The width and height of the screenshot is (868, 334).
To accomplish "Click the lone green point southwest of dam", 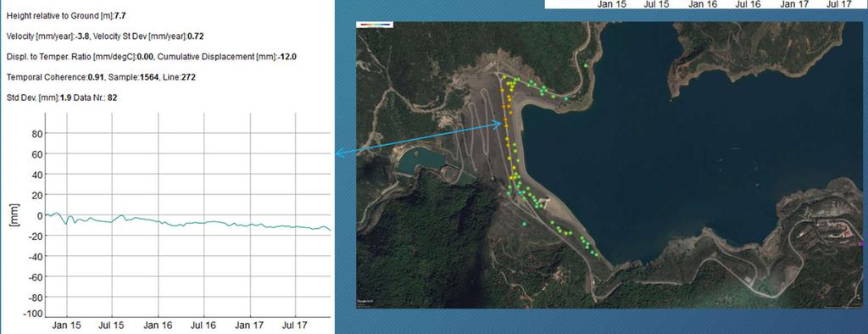I will [524, 224].
